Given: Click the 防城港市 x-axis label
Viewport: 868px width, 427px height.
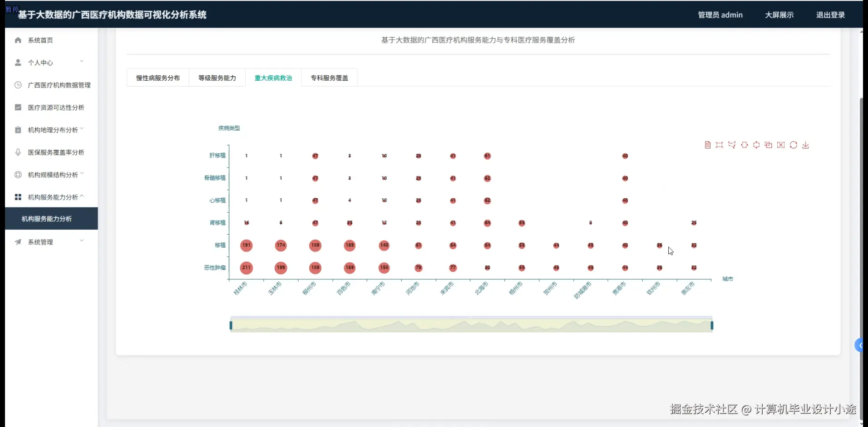Looking at the screenshot, I should [583, 290].
